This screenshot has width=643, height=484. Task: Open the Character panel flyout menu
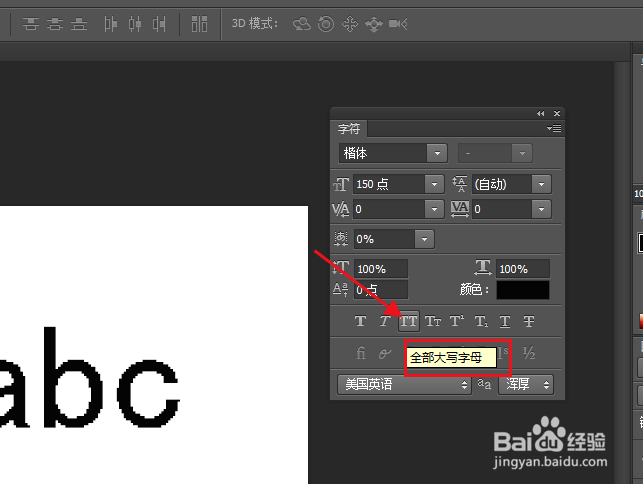pos(554,129)
